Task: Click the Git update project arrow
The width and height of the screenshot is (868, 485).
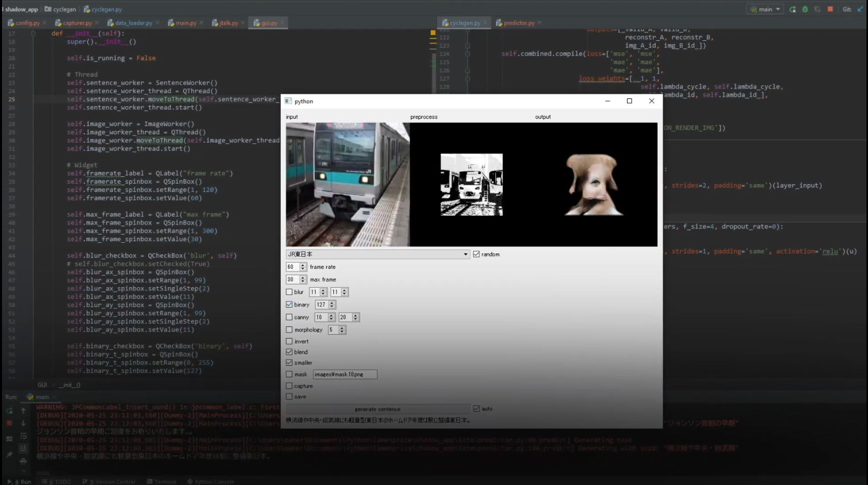Action: click(860, 9)
